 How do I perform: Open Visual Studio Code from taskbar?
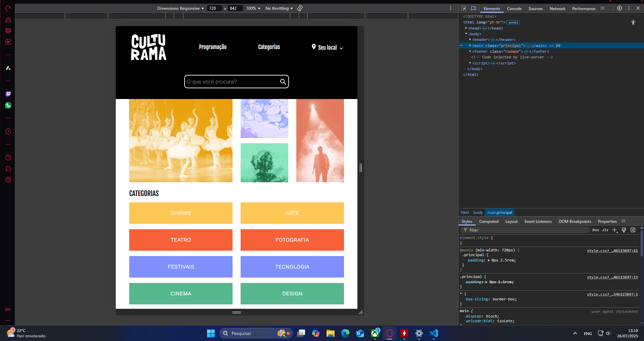(x=434, y=333)
